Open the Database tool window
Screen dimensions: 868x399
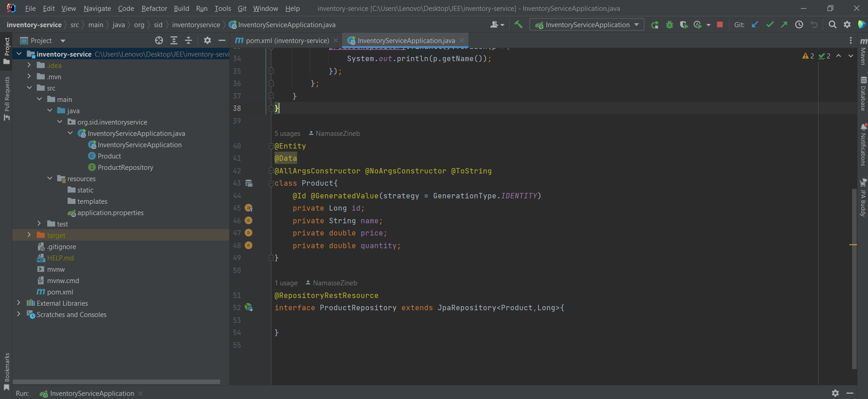pos(863,94)
